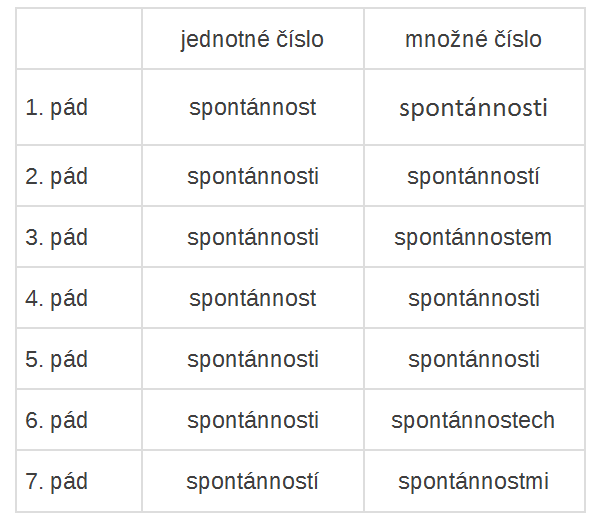The width and height of the screenshot is (604, 527).
Task: Click plural 'spontánností' in 2. pád row
Action: point(473,176)
